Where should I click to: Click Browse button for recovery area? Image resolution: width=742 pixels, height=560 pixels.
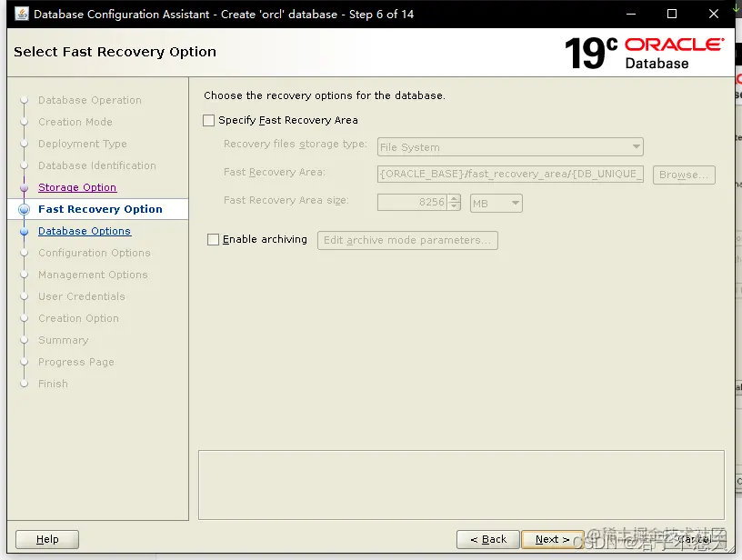(684, 175)
